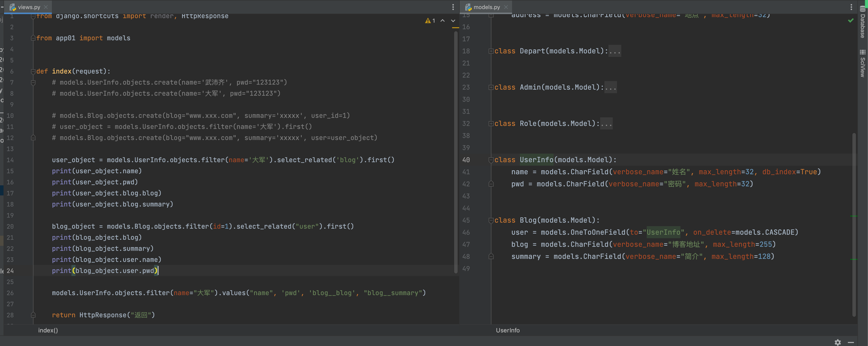Close the models.py editor tab
This screenshot has width=868, height=346.
(506, 7)
